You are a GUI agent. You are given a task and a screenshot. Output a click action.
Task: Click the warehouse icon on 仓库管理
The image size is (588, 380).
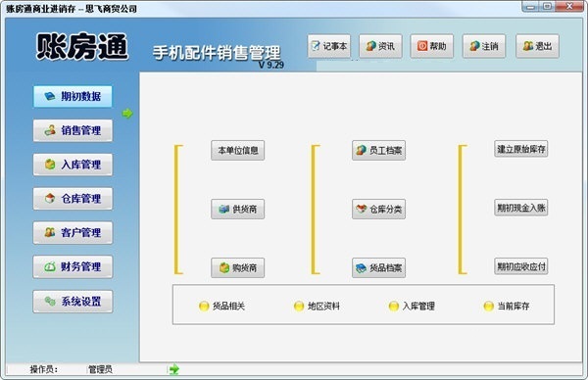[50, 198]
